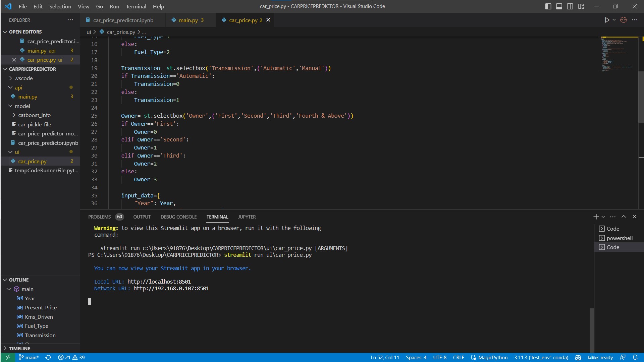
Task: Click the GitHub Copilot cat icon near Run button
Action: point(624,20)
